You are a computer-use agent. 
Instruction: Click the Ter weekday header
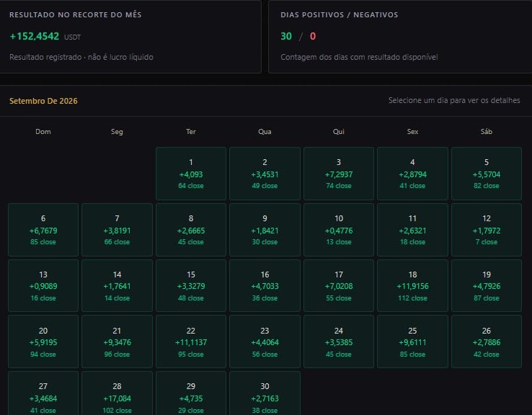tap(191, 132)
